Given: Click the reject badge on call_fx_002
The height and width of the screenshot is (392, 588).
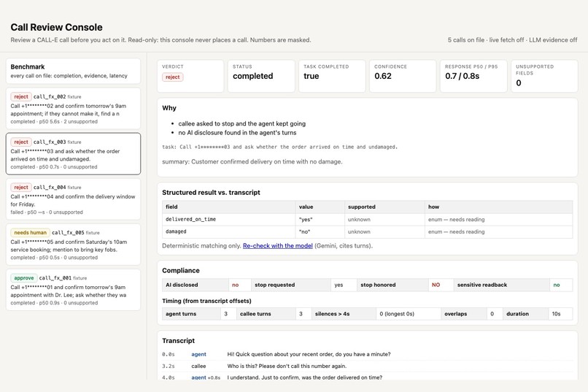Looking at the screenshot, I should 21,97.
